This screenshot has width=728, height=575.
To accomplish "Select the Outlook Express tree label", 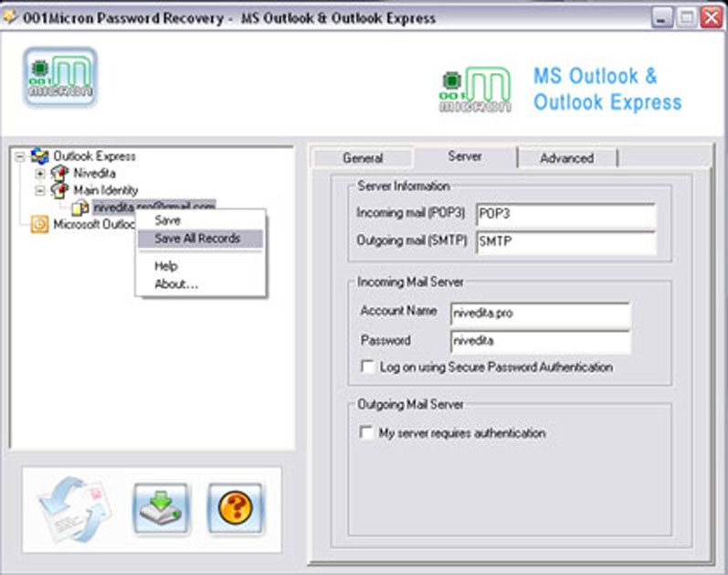I will click(x=94, y=156).
